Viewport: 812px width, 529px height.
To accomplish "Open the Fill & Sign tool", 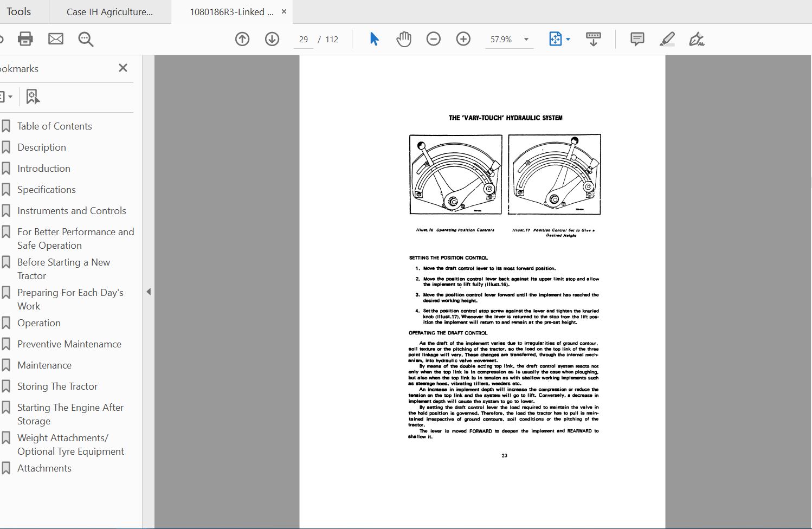I will (698, 38).
